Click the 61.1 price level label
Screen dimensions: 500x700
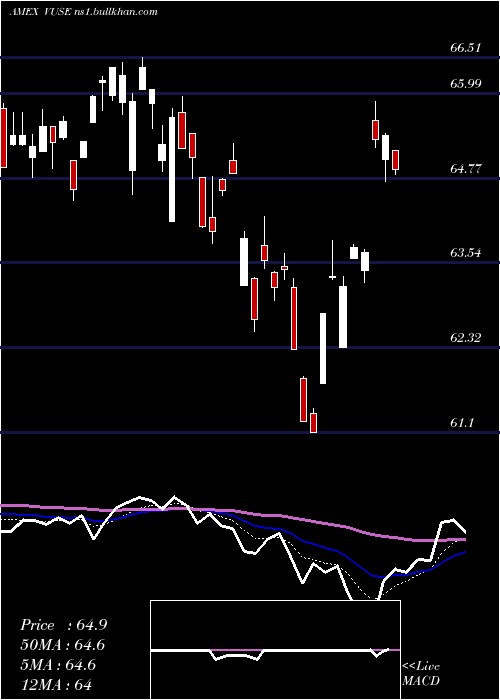(462, 422)
